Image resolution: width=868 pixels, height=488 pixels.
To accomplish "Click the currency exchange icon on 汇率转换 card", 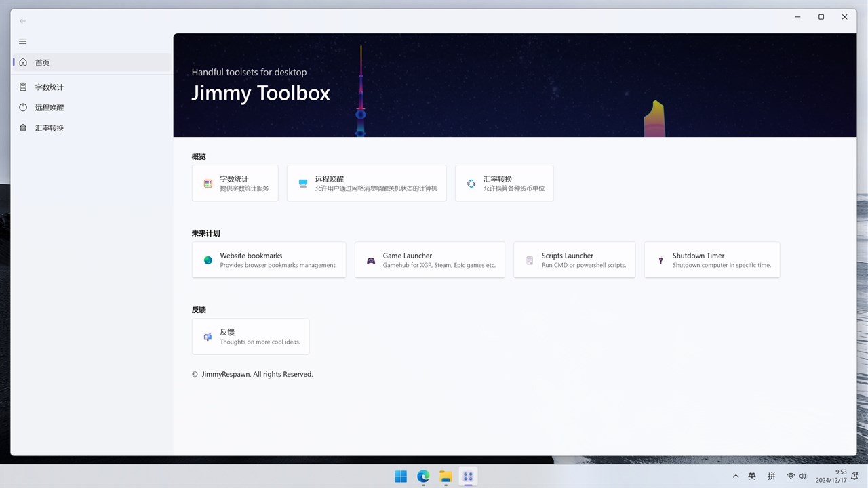I will pyautogui.click(x=471, y=184).
